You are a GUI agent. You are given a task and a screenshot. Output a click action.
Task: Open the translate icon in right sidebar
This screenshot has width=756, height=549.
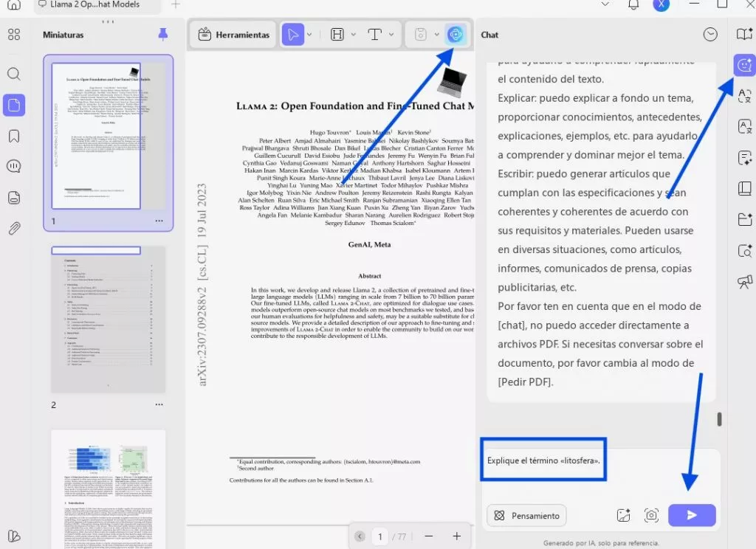[744, 96]
